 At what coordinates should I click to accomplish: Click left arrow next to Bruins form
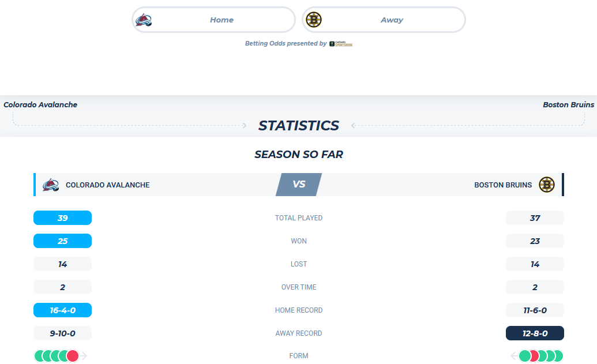point(514,356)
